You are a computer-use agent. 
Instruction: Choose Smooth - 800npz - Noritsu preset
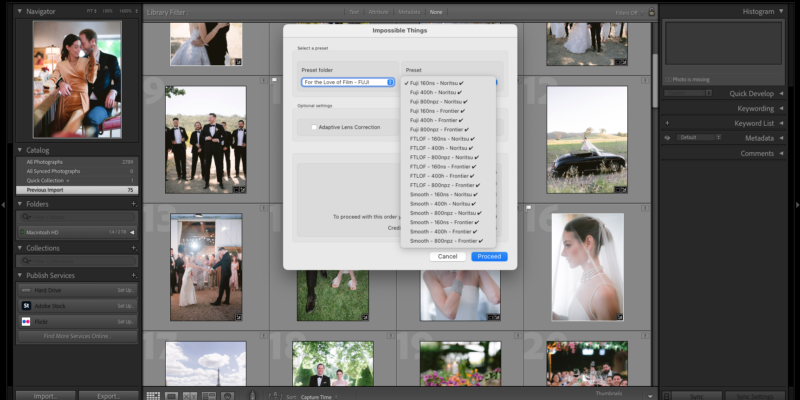(446, 213)
